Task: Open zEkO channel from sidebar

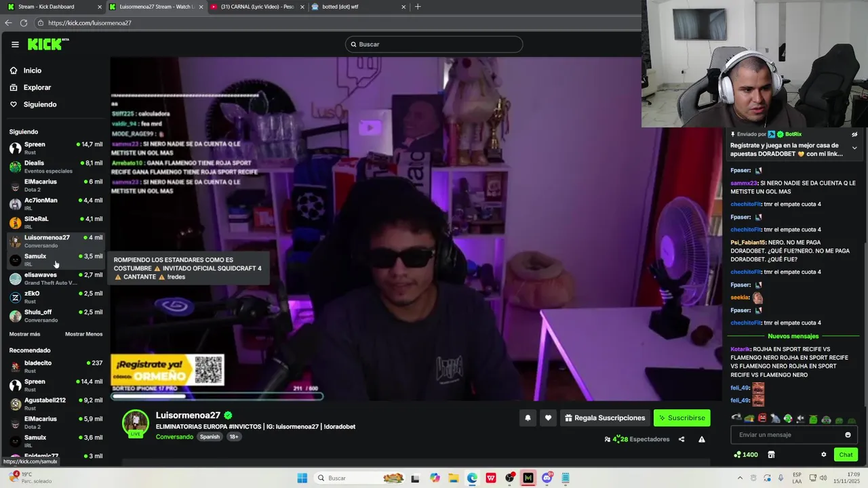Action: (56, 297)
